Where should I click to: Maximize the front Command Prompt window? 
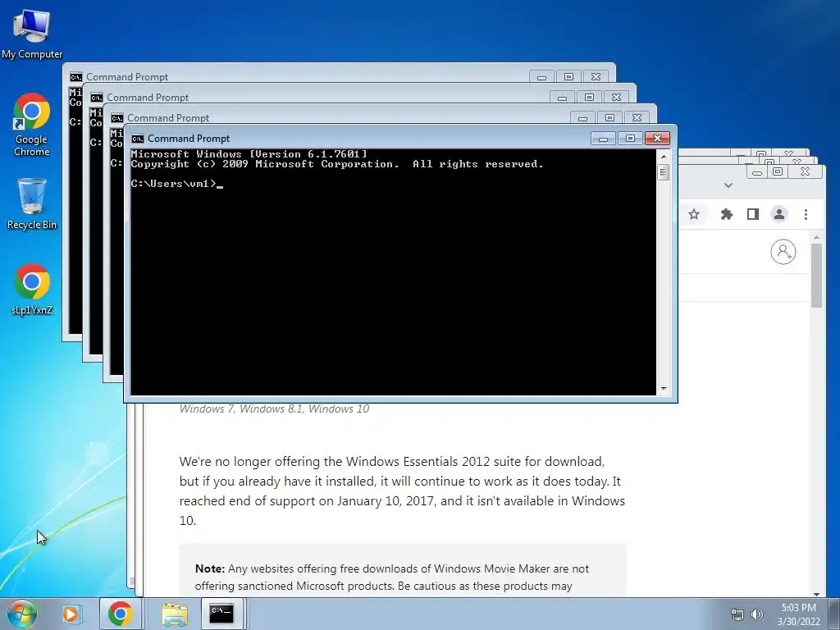(x=630, y=139)
